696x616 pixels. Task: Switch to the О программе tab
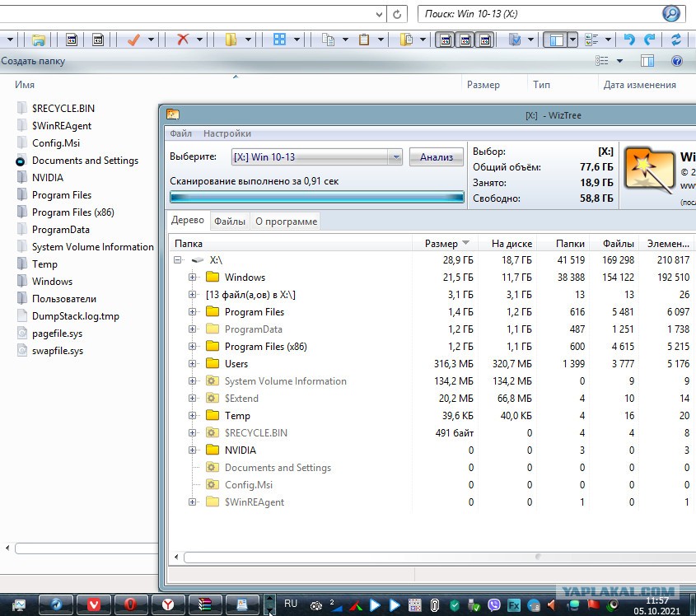click(287, 222)
